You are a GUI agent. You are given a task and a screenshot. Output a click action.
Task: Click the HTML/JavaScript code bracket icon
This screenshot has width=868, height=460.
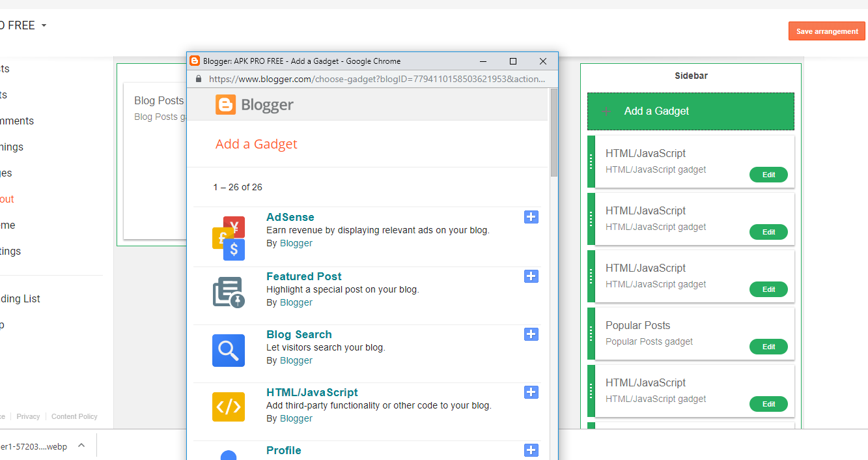(x=229, y=407)
